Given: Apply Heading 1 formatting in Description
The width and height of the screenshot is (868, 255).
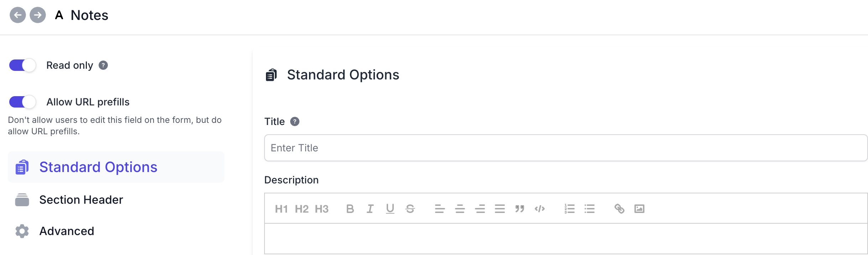Looking at the screenshot, I should click(x=281, y=209).
